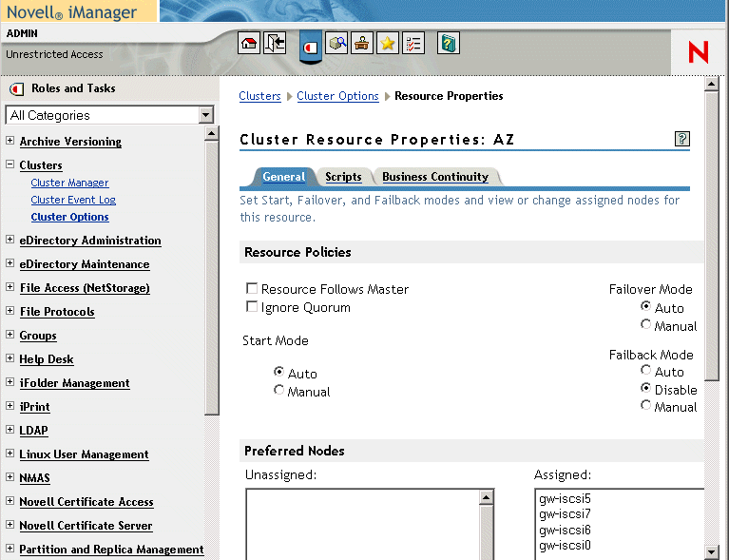Screen dimensions: 729x560
Task: Expand the Archive Versioning role
Action: (x=10, y=140)
